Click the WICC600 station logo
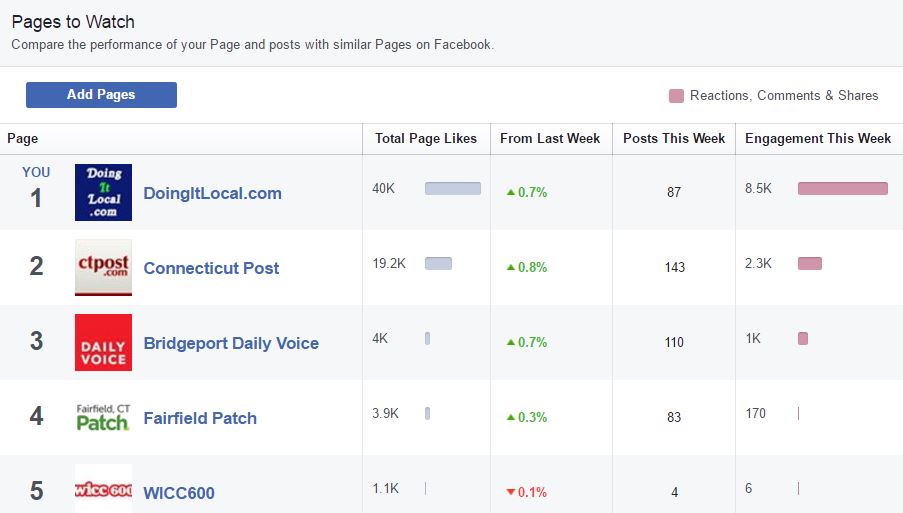 [103, 490]
